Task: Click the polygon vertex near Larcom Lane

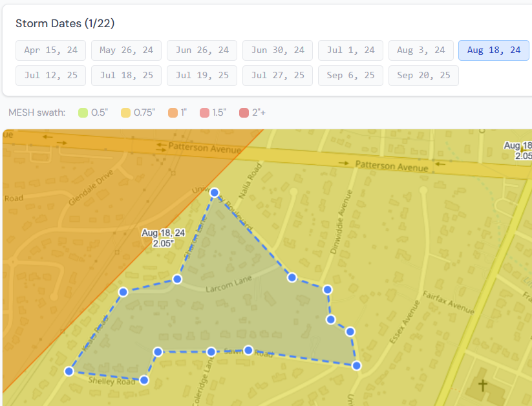Action: click(176, 279)
